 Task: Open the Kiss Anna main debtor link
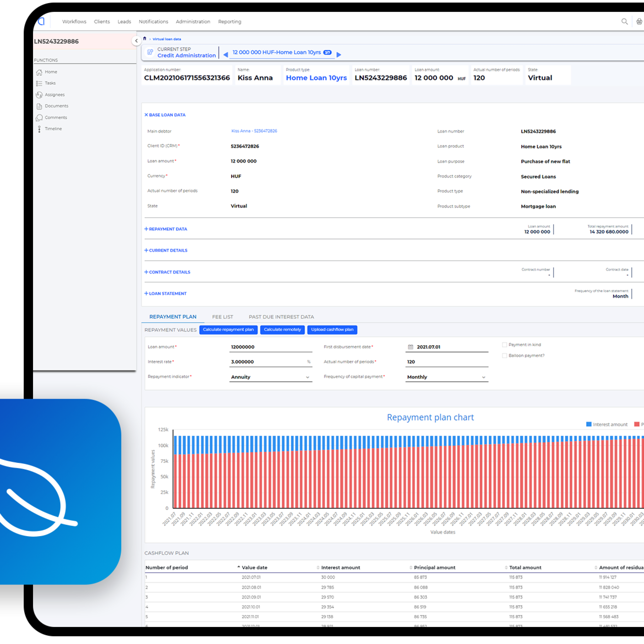pos(254,131)
